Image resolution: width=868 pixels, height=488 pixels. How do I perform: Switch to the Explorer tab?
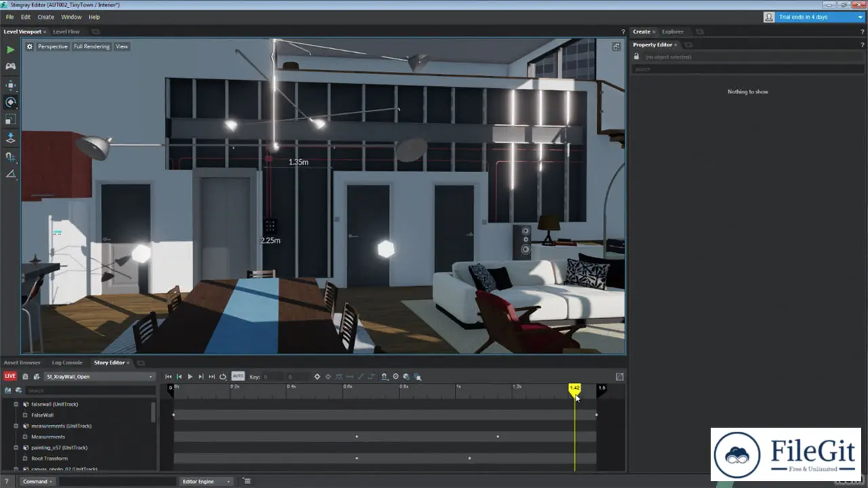tap(673, 32)
